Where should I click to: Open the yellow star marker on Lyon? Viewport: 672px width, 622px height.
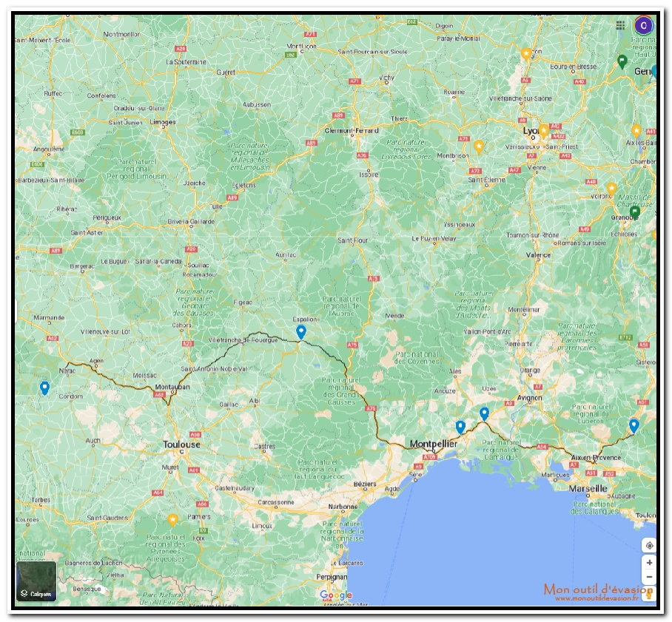pyautogui.click(x=543, y=130)
